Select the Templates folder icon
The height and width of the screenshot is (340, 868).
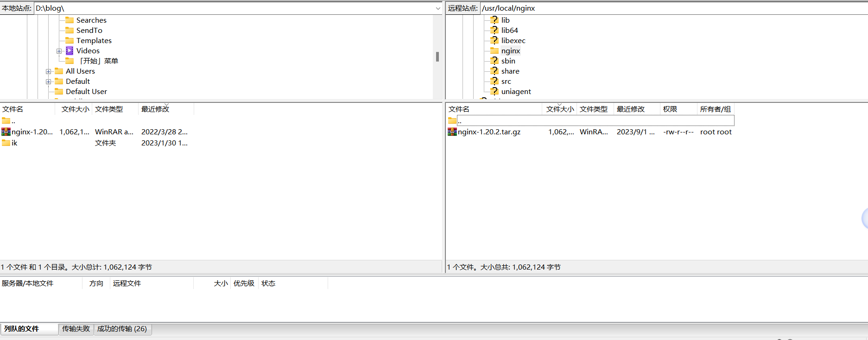point(70,40)
